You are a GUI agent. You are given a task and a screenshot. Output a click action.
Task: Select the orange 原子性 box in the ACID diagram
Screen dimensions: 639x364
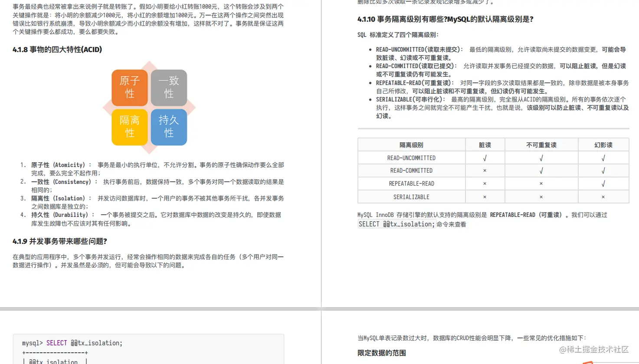tap(130, 88)
